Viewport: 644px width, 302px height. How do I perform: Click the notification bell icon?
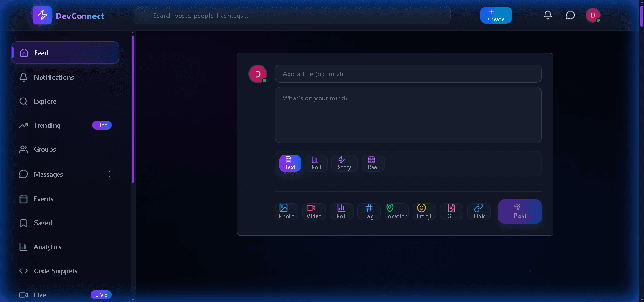click(547, 15)
